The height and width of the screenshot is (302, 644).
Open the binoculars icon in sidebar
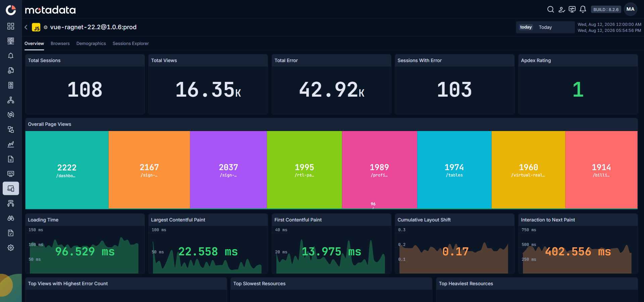11,218
